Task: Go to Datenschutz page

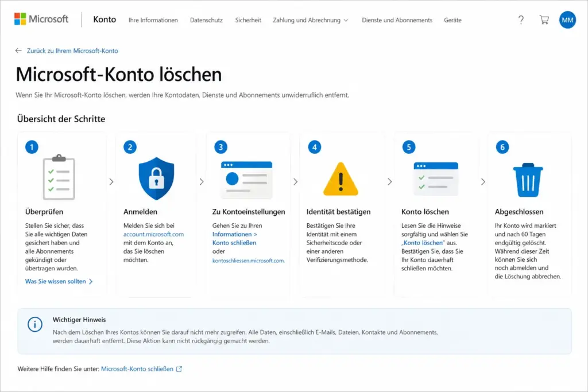Action: pos(206,20)
